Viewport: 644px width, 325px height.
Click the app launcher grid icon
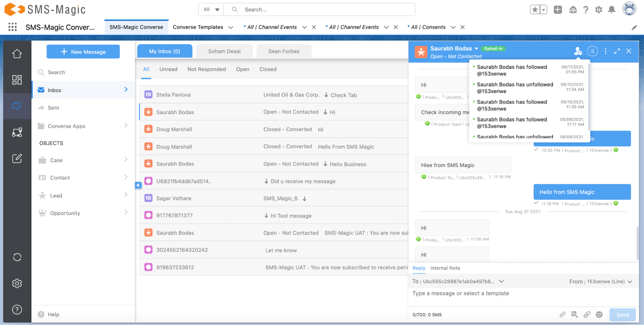coord(12,27)
